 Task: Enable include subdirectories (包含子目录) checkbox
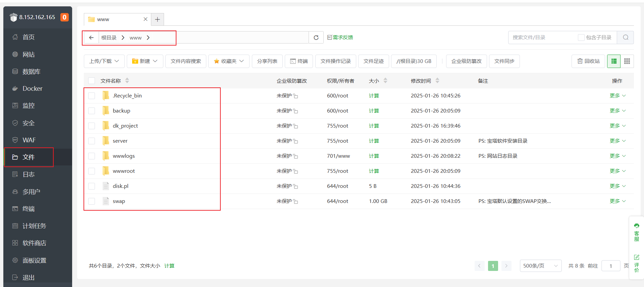pos(581,38)
